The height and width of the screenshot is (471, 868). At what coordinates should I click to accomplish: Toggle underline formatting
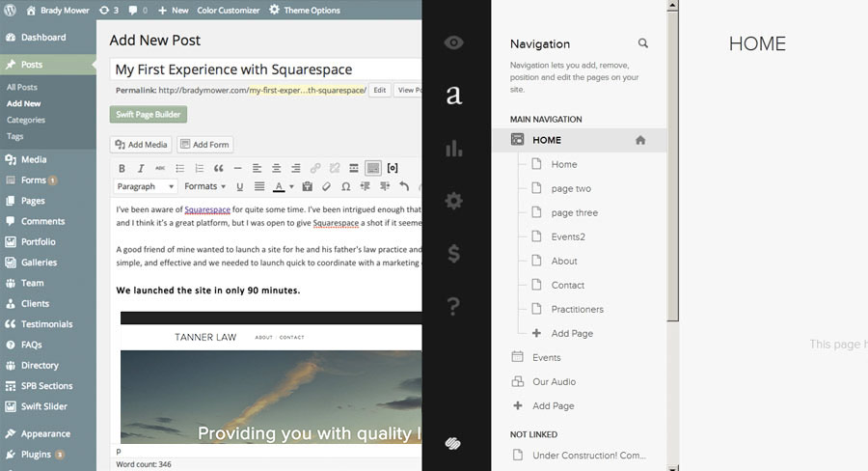coord(240,186)
